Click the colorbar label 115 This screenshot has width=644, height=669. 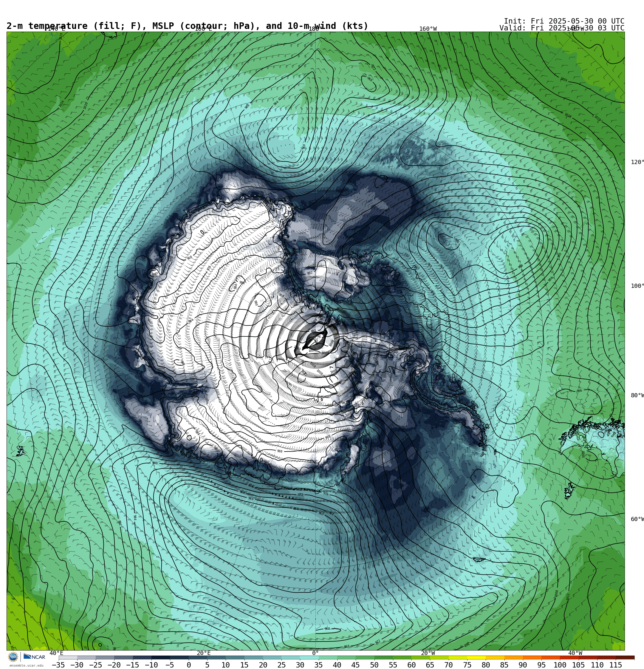616,665
